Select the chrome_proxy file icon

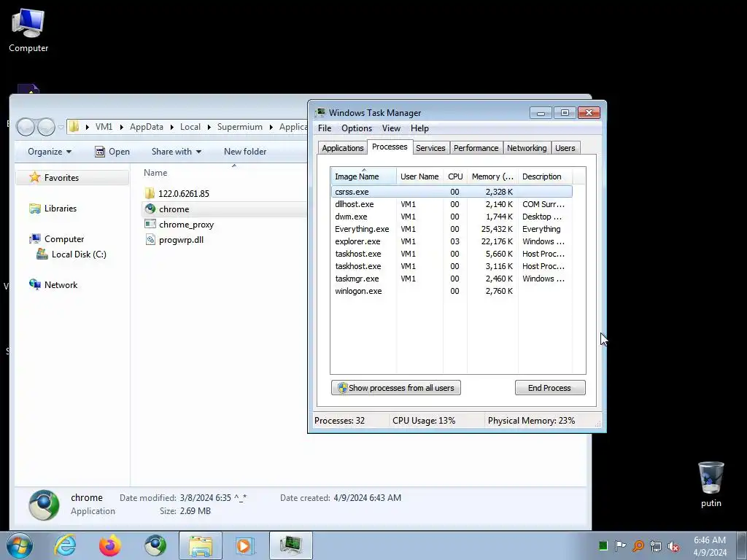[x=150, y=224]
